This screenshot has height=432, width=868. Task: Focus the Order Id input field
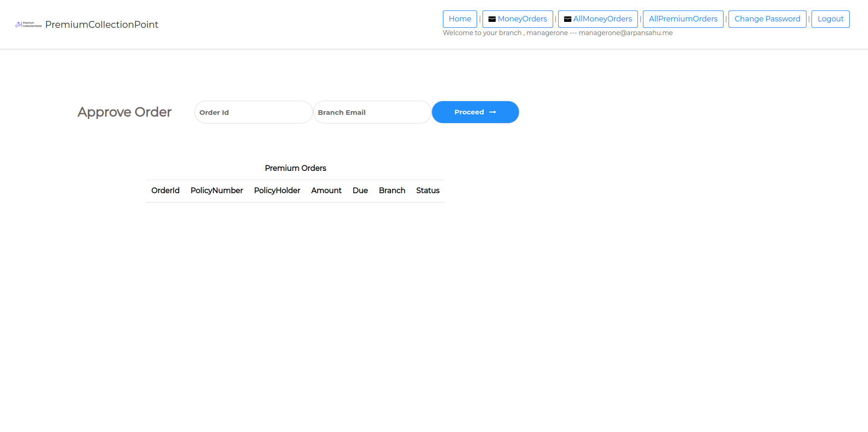(253, 112)
